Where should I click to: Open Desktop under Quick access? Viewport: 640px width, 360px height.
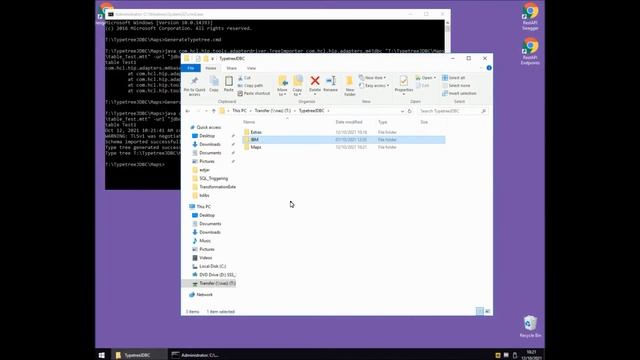tap(207, 136)
